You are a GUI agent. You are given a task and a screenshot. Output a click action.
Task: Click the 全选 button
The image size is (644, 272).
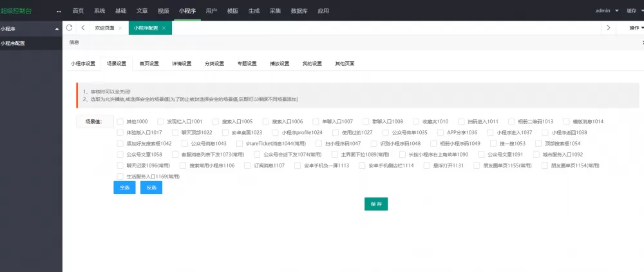124,188
